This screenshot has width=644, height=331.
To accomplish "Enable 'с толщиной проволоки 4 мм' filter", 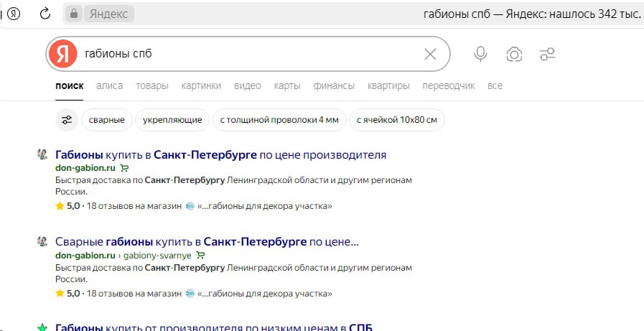I will 279,120.
